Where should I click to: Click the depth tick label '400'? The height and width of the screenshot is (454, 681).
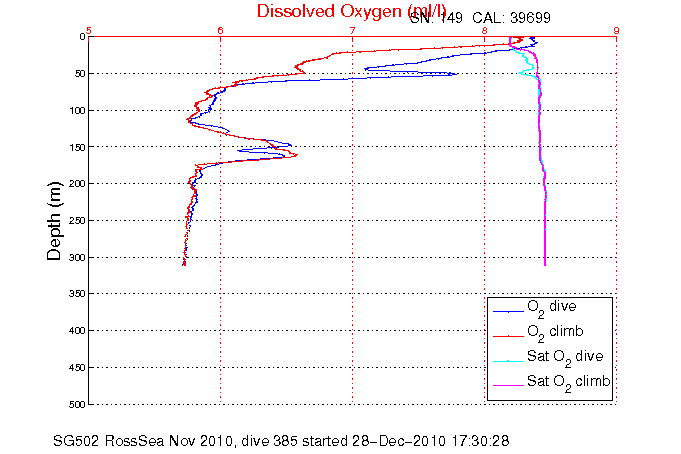(77, 331)
